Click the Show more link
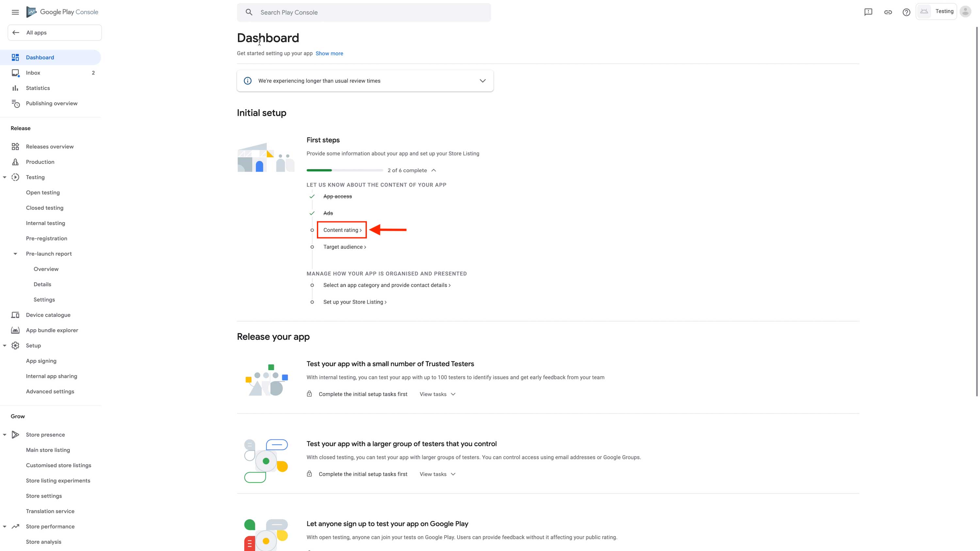The height and width of the screenshot is (551, 980). pyautogui.click(x=329, y=54)
